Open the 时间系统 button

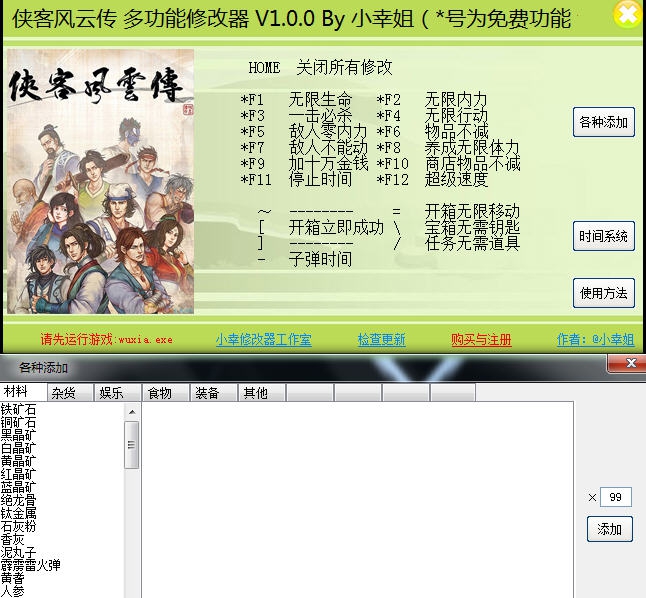[x=604, y=236]
